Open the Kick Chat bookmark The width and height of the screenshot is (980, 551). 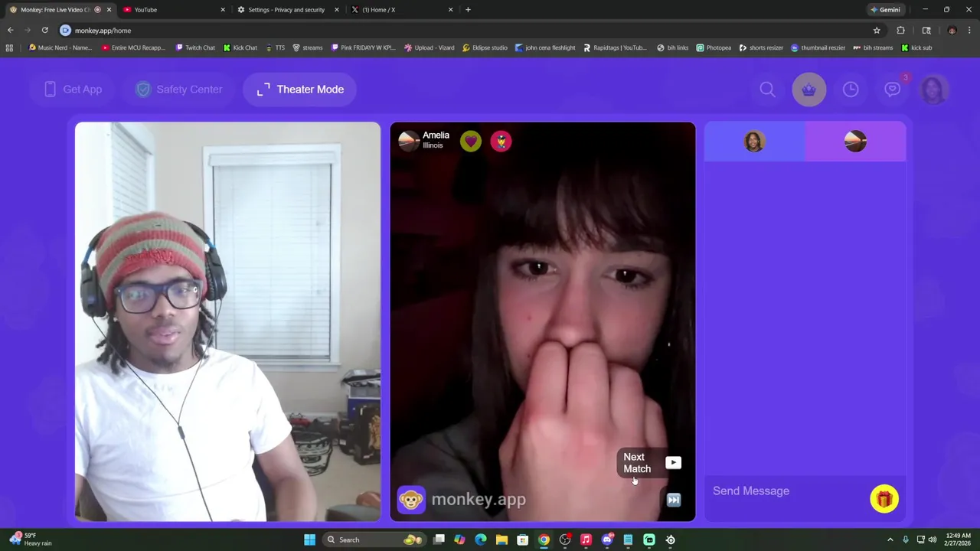click(240, 47)
